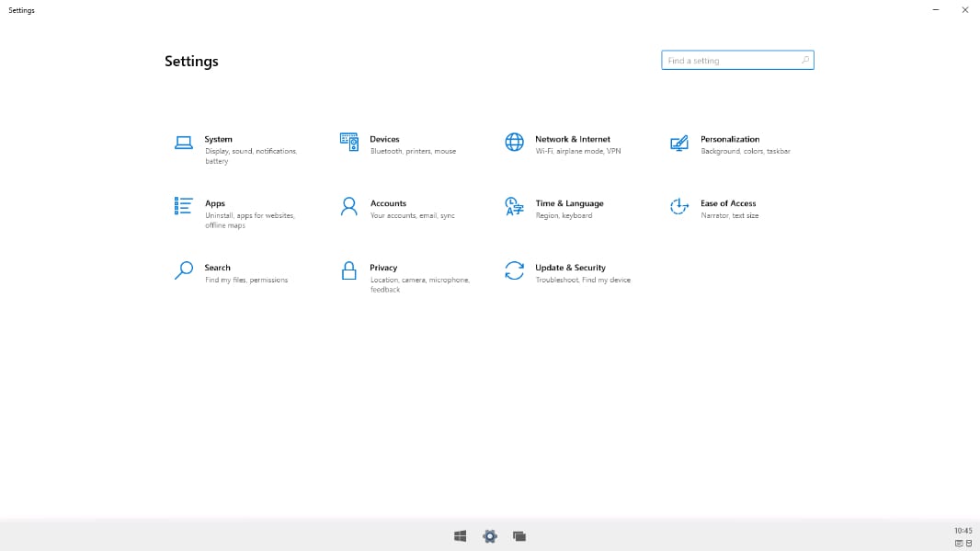Click the Apps list icon
The width and height of the screenshot is (980, 551).
[183, 206]
